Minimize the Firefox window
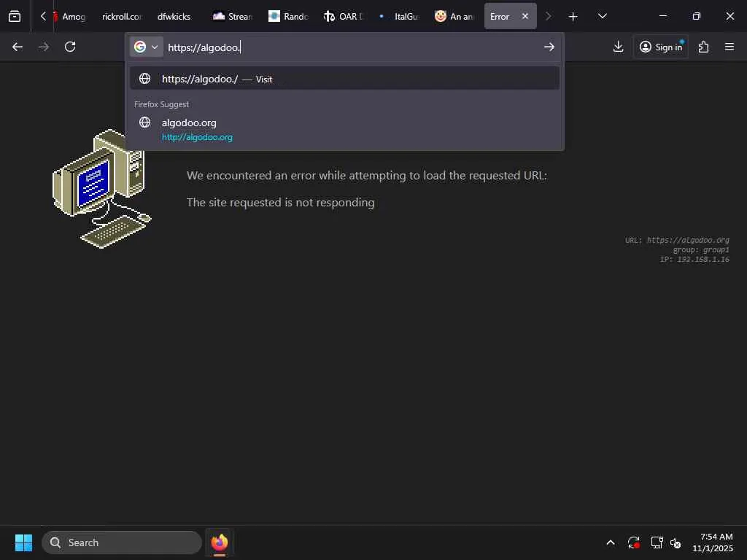Screen dimensions: 747x560 [662, 16]
